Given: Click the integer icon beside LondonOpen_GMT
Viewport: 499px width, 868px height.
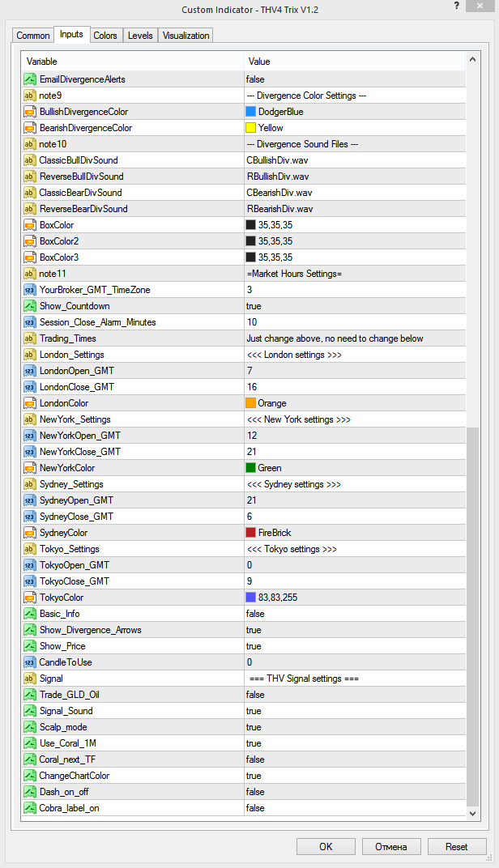Looking at the screenshot, I should click(x=29, y=371).
